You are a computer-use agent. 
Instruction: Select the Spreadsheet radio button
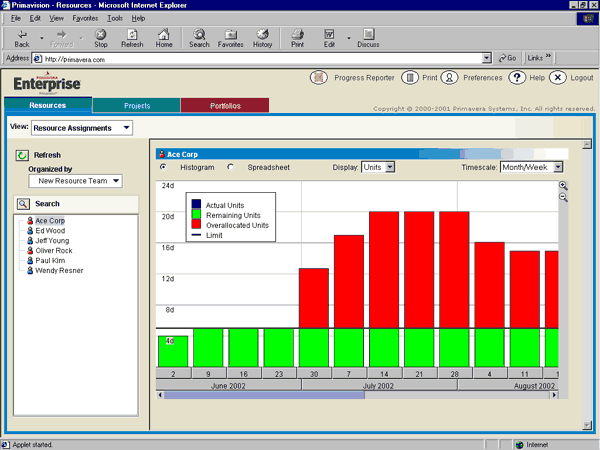coord(230,167)
